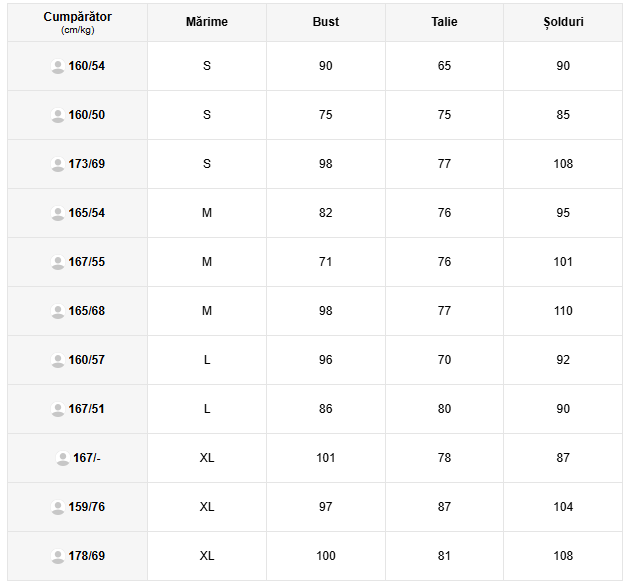
Task: Select the XL size cell for 159/76
Action: pos(207,507)
